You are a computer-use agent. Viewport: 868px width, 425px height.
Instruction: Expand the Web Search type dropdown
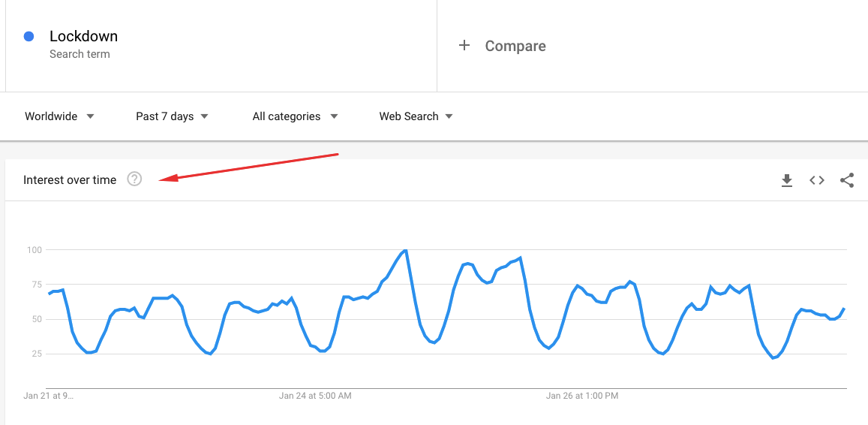tap(416, 116)
